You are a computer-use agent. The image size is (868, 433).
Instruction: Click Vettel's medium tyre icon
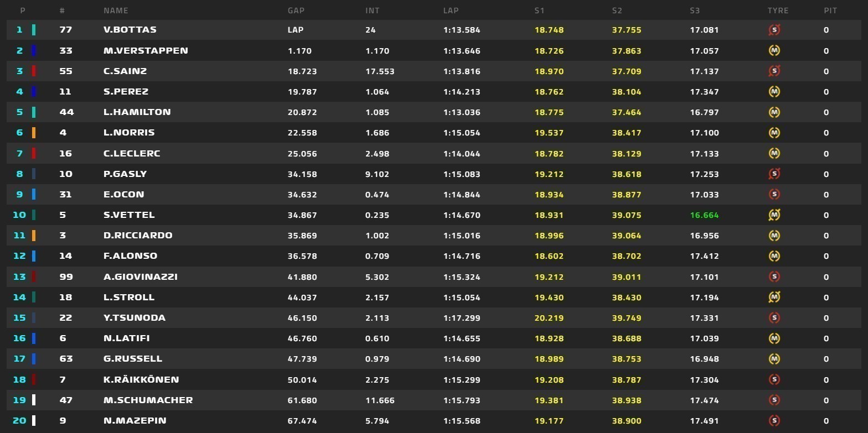774,215
